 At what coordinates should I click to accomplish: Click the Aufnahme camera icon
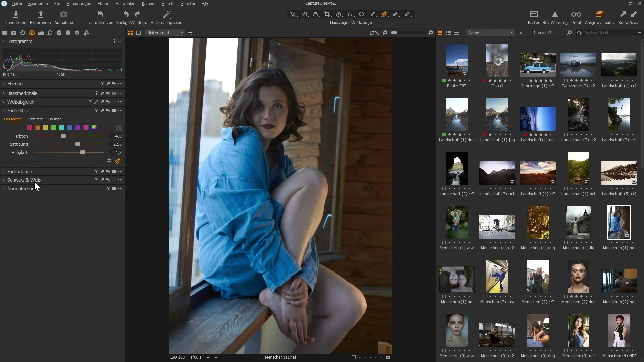[63, 14]
